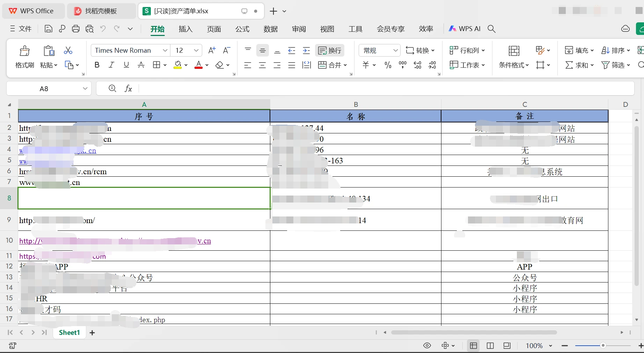
Task: Click the zoom slider handle in status bar
Action: (x=603, y=345)
